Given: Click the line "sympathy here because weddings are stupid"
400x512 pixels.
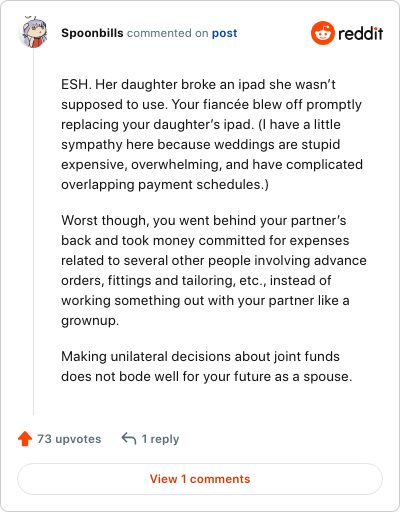Looking at the screenshot, I should tap(201, 145).
